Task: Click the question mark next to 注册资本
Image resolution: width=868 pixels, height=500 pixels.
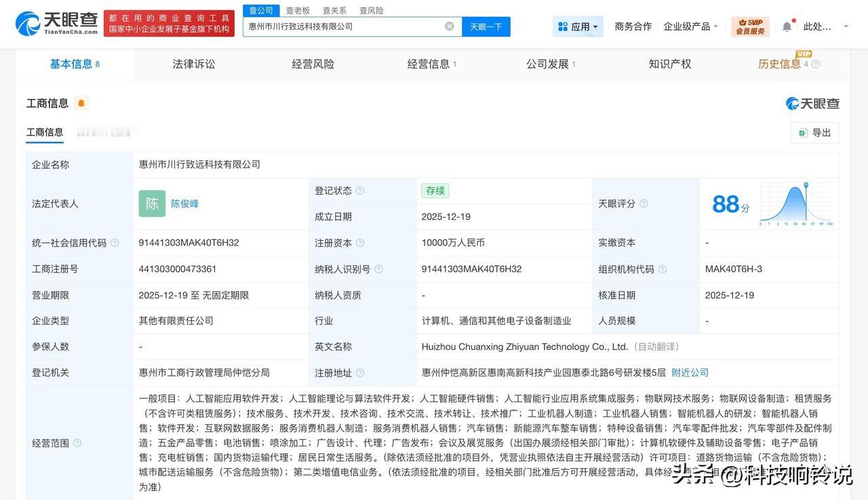Action: [x=361, y=242]
